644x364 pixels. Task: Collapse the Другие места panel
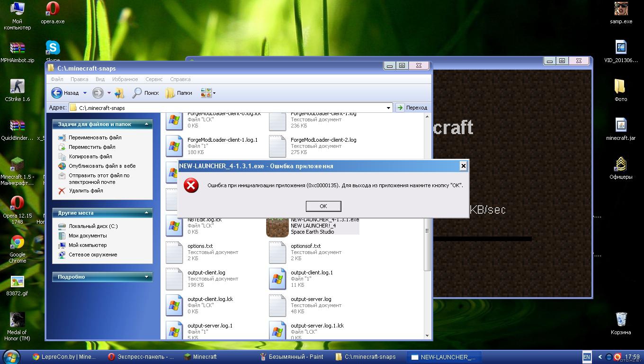(146, 213)
